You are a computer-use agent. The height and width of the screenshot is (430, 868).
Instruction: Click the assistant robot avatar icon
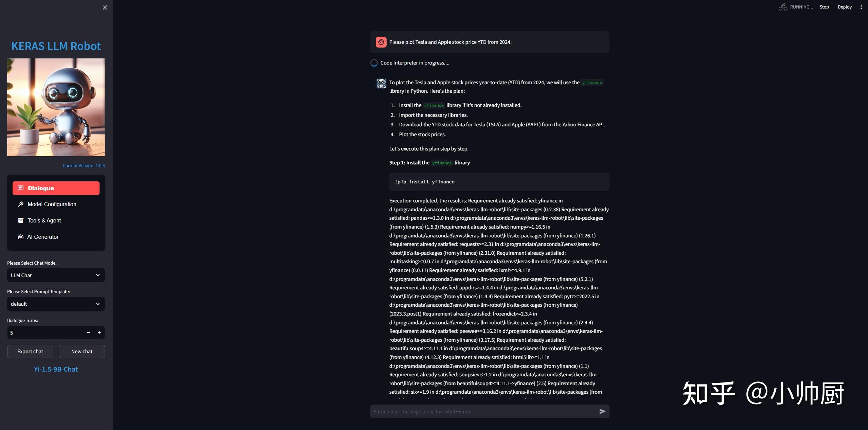click(381, 84)
